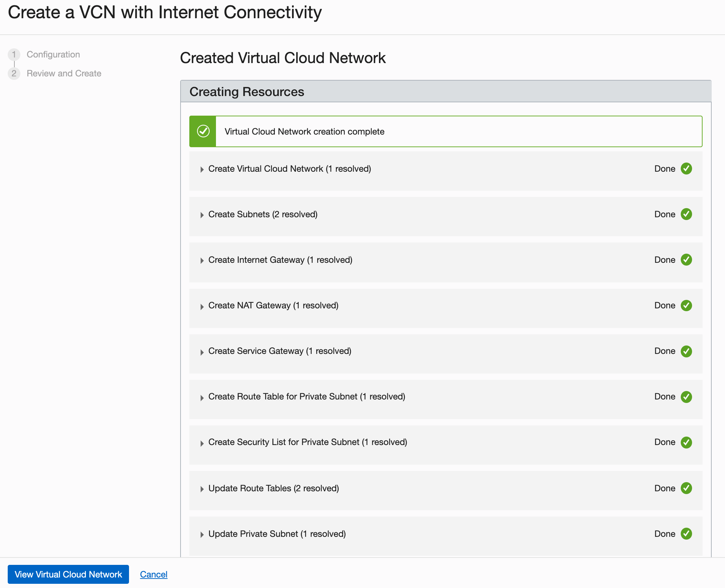725x588 pixels.
Task: Select the Review and Create step
Action: pyautogui.click(x=64, y=73)
